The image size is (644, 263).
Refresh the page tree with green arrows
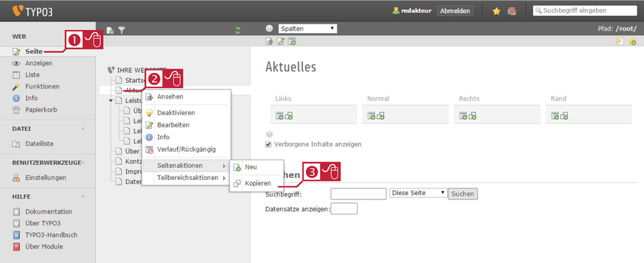[238, 30]
